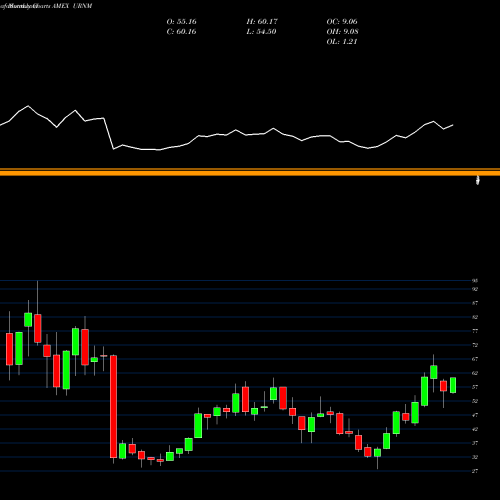Click price axis label '77'
Viewport: 500px width, 500px height.
(475, 331)
